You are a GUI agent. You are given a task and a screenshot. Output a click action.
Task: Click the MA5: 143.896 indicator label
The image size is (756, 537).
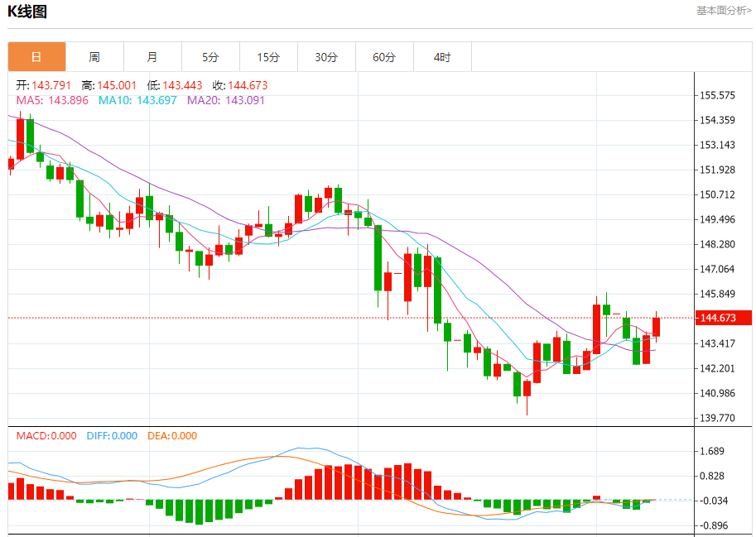point(52,100)
